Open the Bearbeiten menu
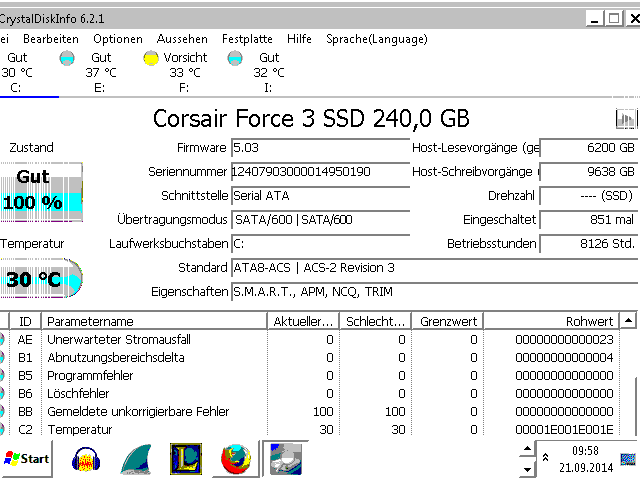The height and width of the screenshot is (480, 640). pyautogui.click(x=51, y=39)
